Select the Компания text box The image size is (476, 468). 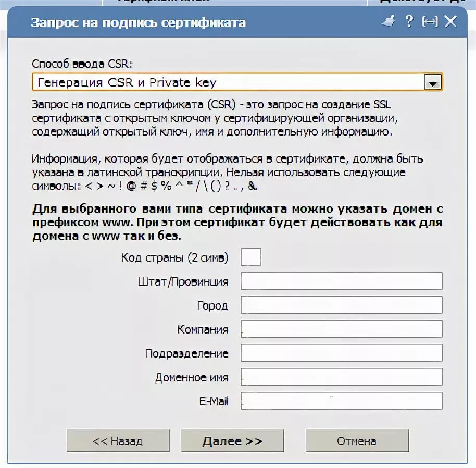[342, 329]
